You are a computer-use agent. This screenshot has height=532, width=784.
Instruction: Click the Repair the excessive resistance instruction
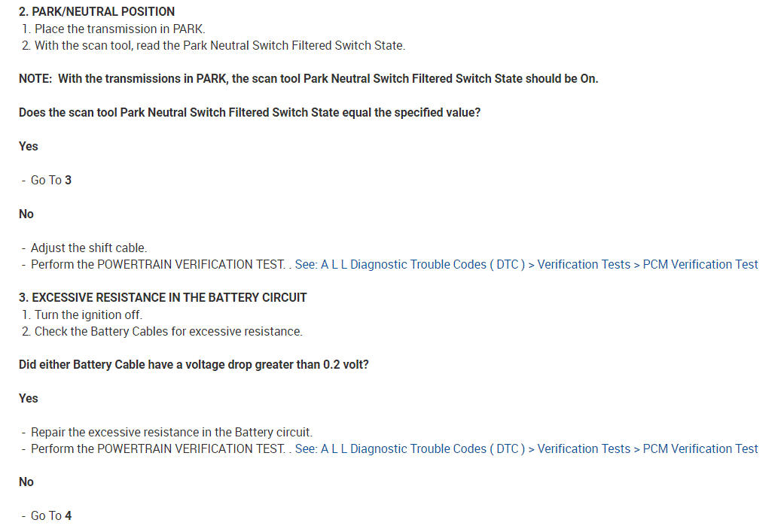coord(171,433)
